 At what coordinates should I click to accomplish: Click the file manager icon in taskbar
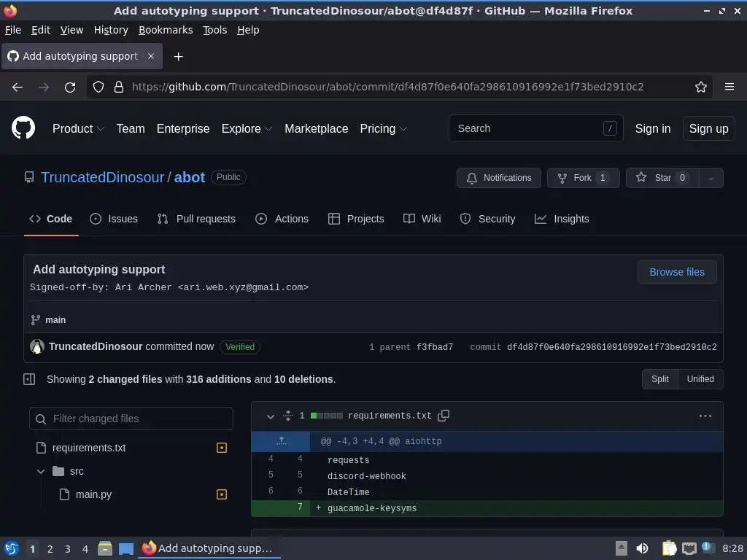coord(105,548)
